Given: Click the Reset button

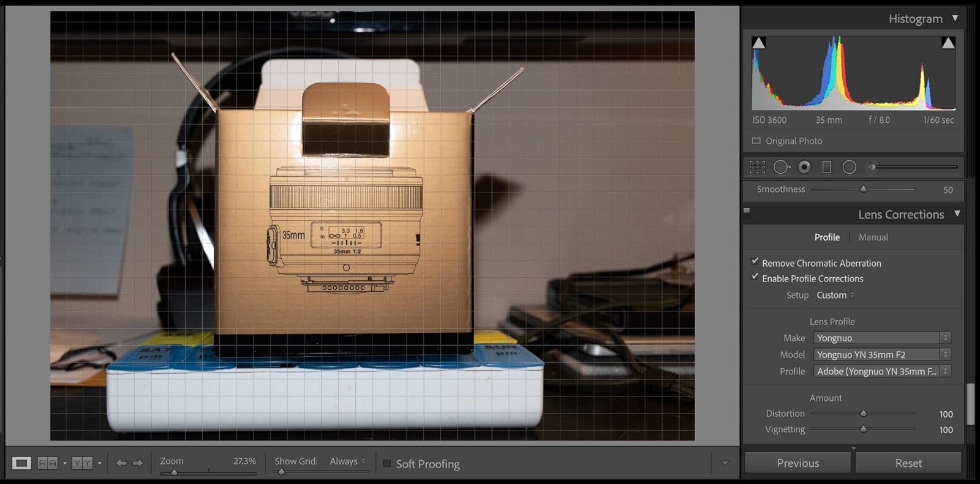Looking at the screenshot, I should pos(908,463).
